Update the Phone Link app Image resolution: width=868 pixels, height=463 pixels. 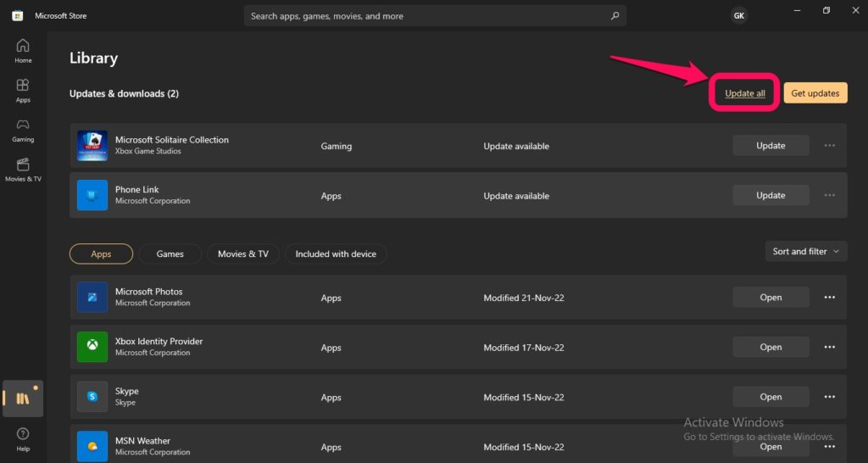coord(771,195)
